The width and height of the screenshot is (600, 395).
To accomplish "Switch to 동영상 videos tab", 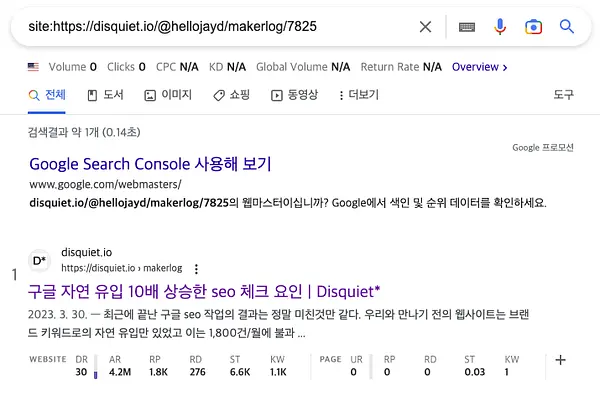I will [294, 95].
